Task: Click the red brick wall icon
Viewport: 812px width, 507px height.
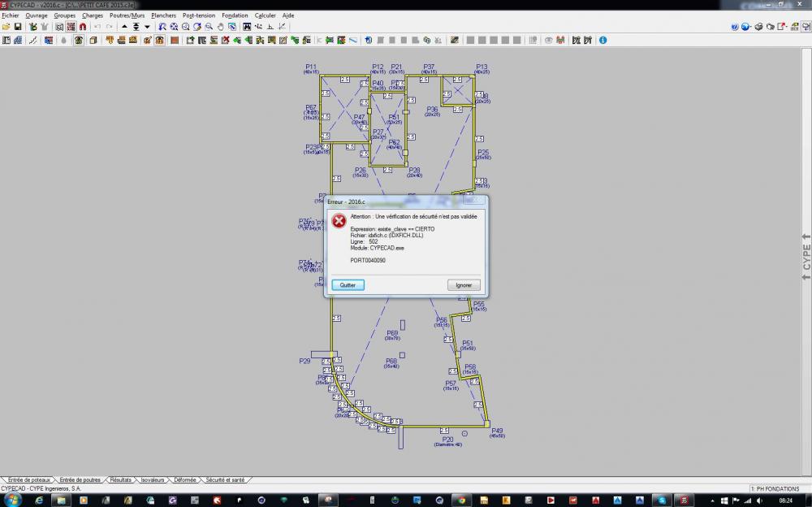Action: tap(175, 40)
